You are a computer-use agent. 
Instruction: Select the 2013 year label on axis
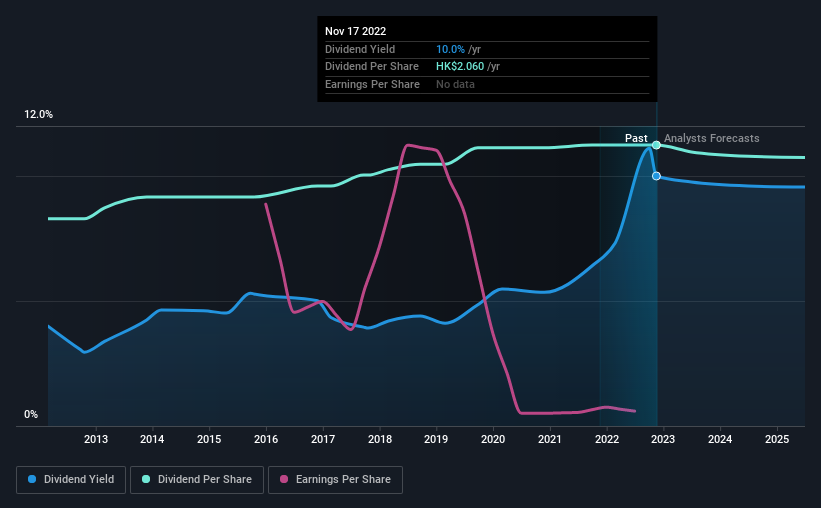coord(96,439)
